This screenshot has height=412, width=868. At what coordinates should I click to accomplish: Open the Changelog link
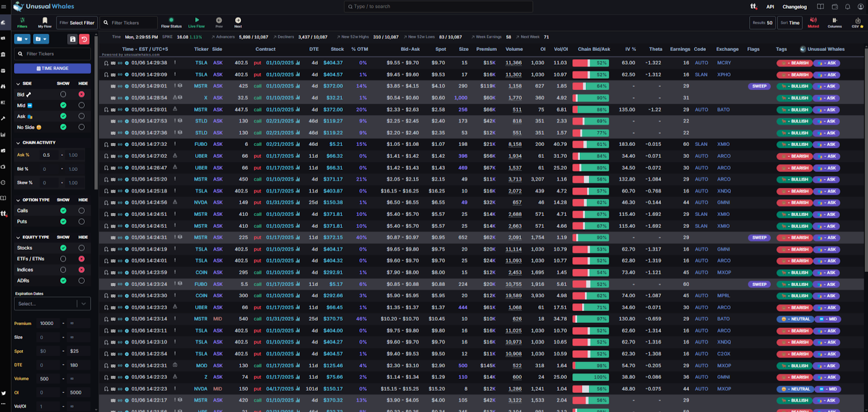[x=794, y=7]
